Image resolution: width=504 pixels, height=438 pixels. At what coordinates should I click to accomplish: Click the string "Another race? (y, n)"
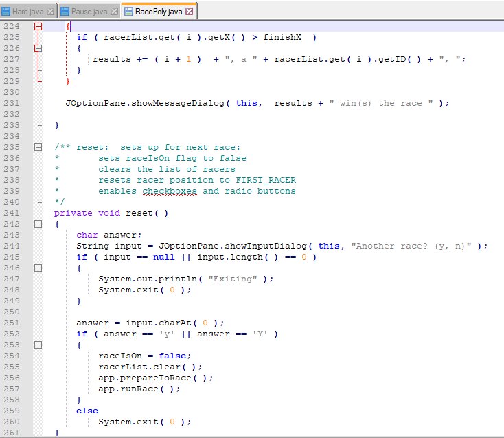pyautogui.click(x=411, y=246)
